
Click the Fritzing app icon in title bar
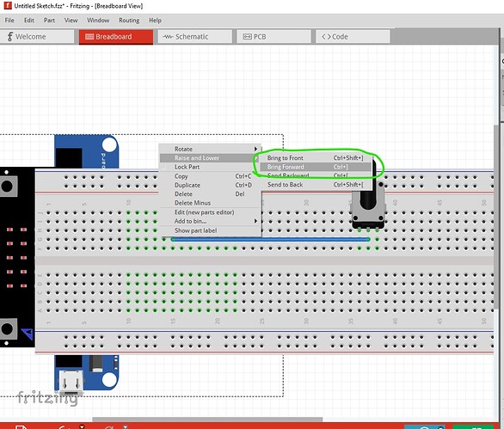tap(8, 5)
